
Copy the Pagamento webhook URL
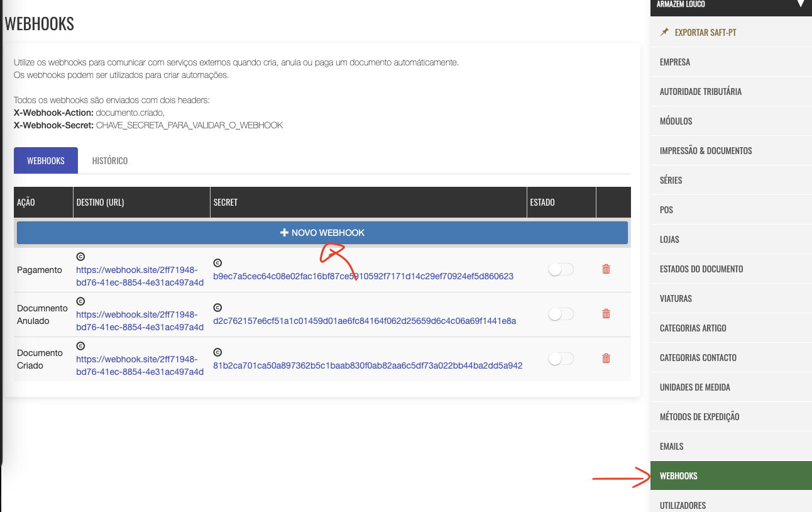point(80,257)
